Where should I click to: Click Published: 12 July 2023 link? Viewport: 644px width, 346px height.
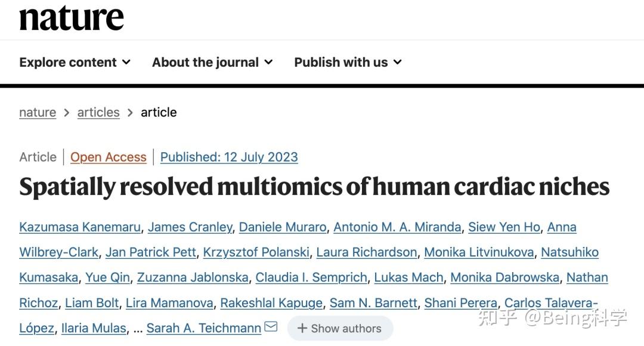[229, 157]
